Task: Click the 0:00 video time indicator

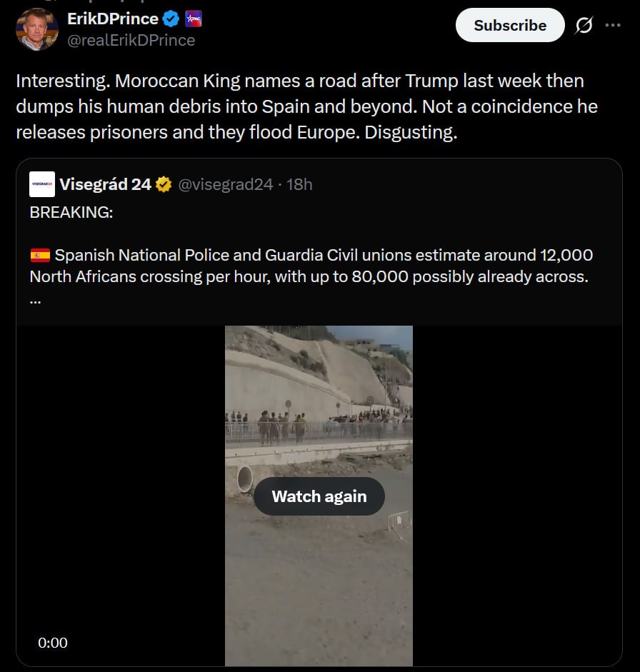Action: (52, 643)
